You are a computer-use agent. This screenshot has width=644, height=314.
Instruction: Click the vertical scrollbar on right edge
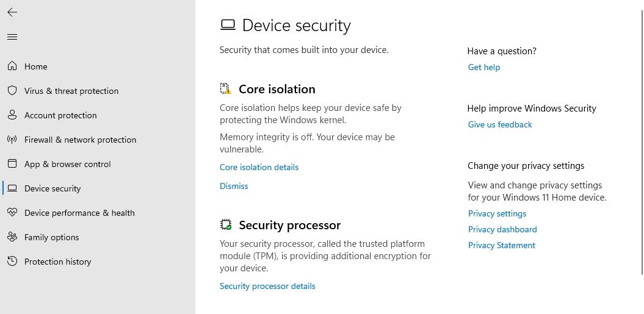tap(642, 141)
